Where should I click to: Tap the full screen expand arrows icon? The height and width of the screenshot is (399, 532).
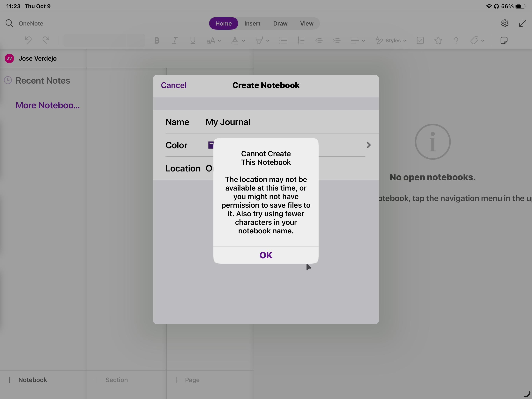tap(522, 23)
